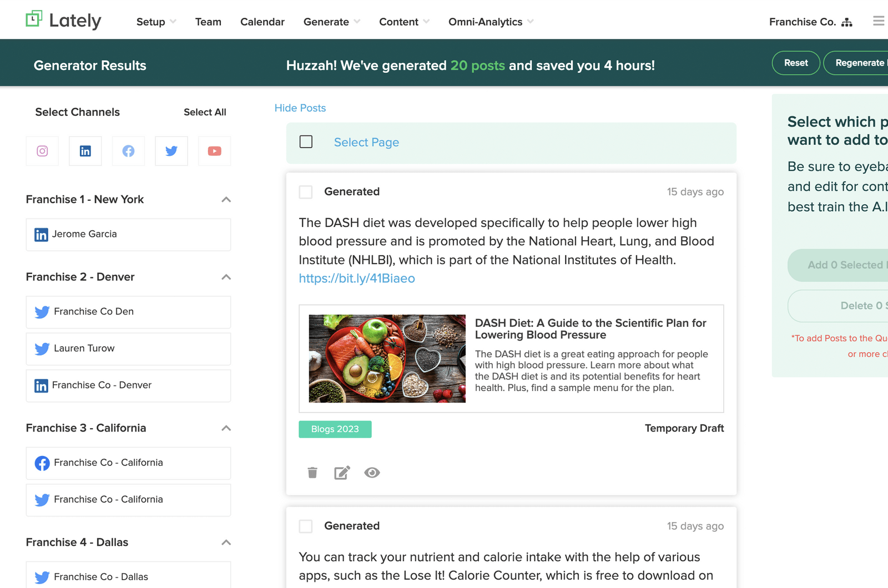The width and height of the screenshot is (888, 588).
Task: Check the first Generated post checkbox
Action: (306, 192)
